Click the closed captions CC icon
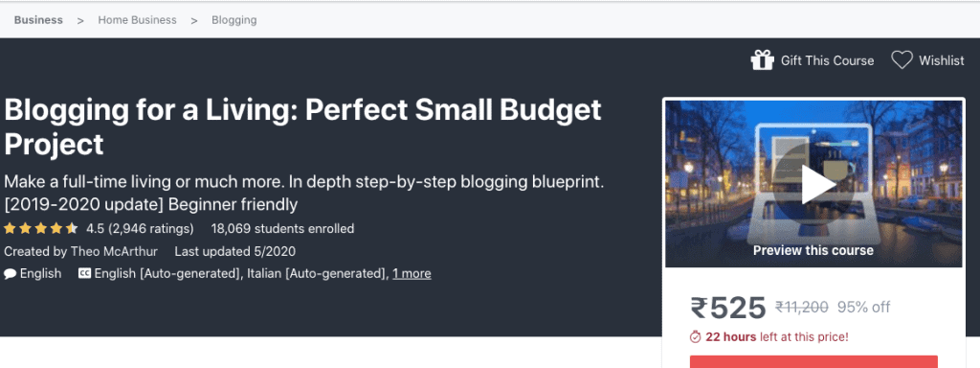Screen dimensions: 980x368 click(x=84, y=273)
